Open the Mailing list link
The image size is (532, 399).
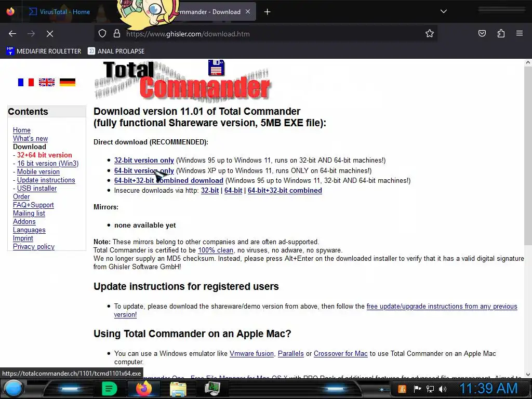[x=29, y=213]
